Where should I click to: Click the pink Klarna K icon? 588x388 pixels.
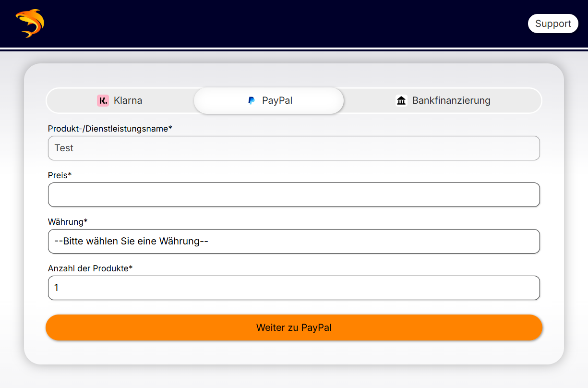103,100
